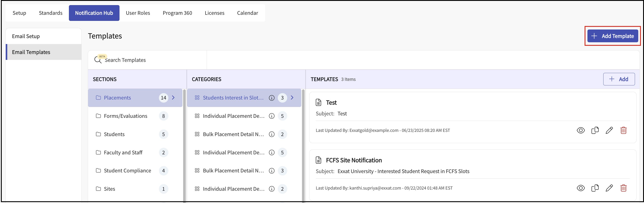Click the Add button in Templates header
This screenshot has height=203, width=644.
click(619, 79)
